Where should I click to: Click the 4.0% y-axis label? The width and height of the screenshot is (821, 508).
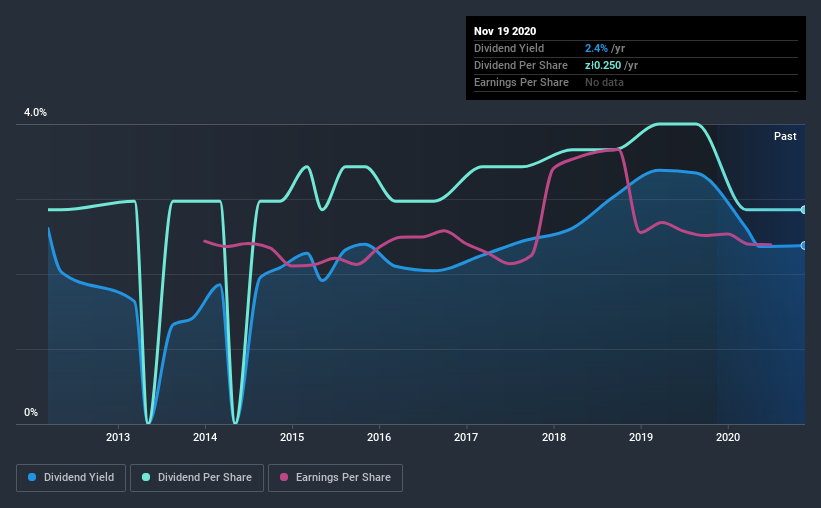pos(35,113)
